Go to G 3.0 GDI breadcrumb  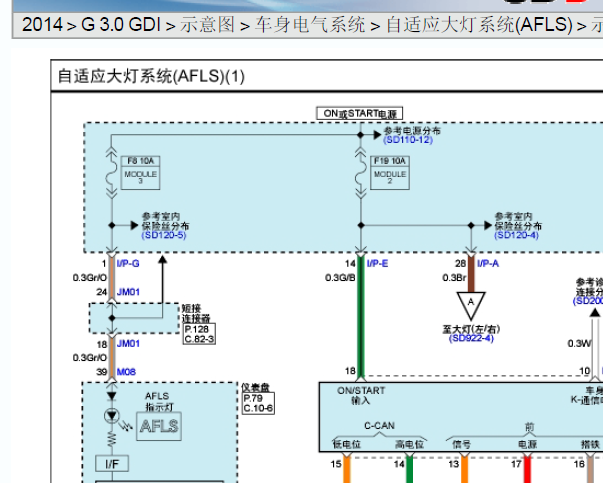[x=121, y=25]
